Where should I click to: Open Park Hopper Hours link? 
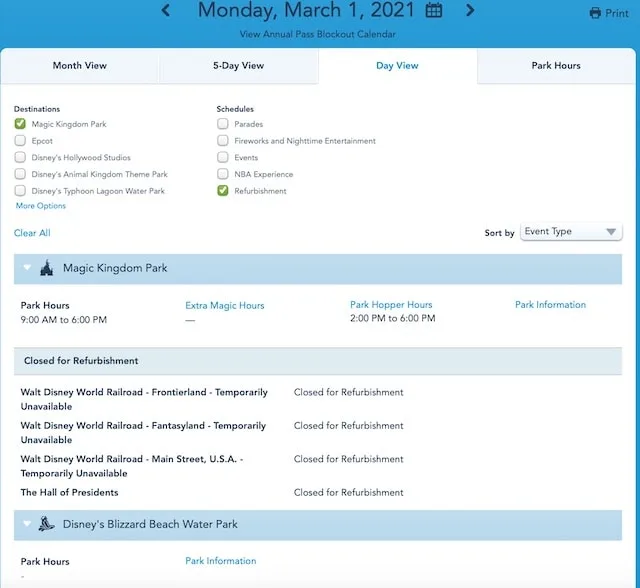391,305
